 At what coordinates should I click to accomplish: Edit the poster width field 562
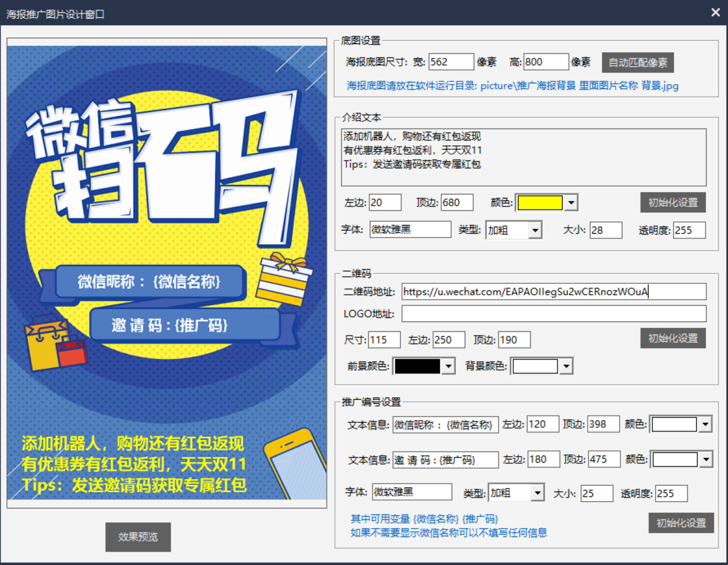tap(451, 62)
